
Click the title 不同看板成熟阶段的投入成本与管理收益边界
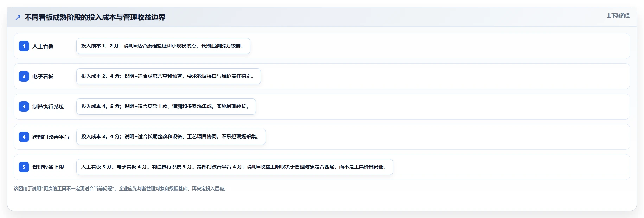(x=95, y=17)
